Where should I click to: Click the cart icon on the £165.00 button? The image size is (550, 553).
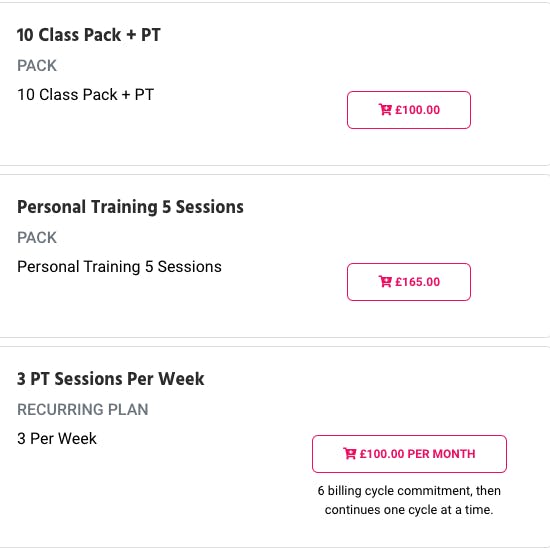(x=385, y=281)
